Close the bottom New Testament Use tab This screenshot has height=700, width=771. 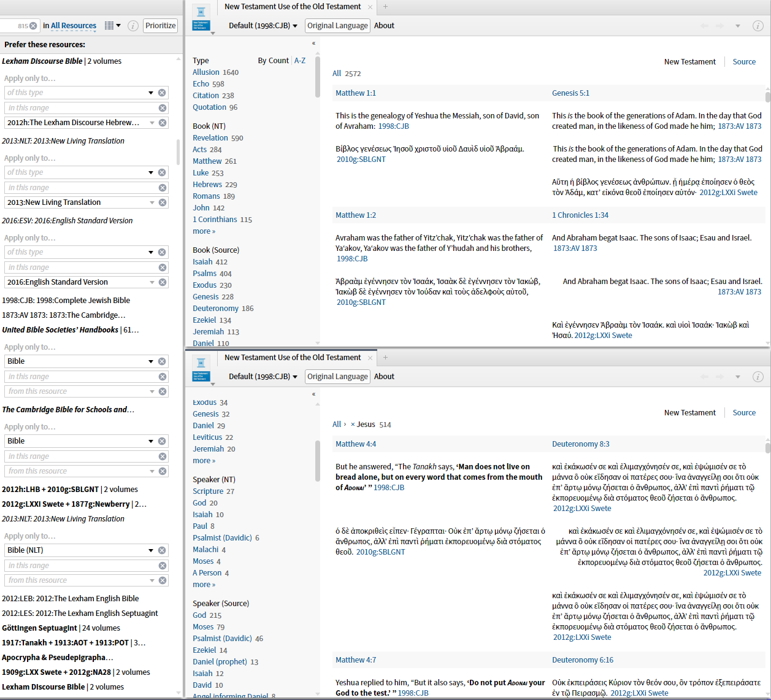coord(370,358)
